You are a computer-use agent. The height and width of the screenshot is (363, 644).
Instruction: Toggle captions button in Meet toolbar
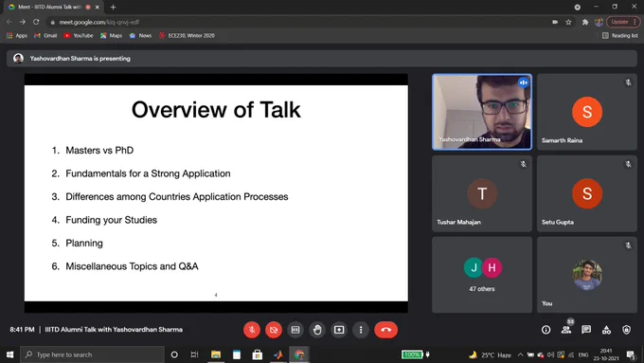coord(295,330)
